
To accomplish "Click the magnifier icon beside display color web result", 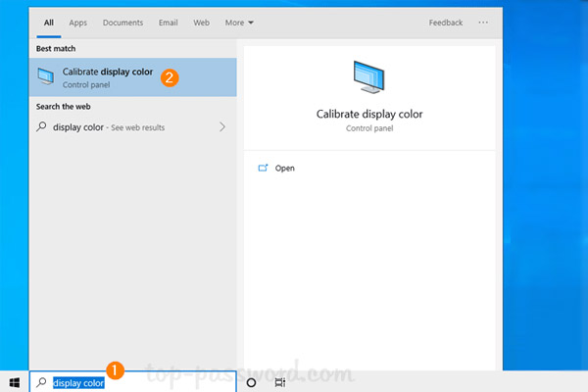I will coord(41,126).
